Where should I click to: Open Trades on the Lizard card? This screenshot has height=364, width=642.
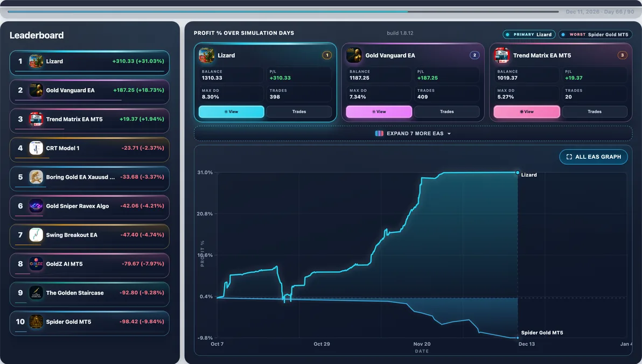pos(299,111)
